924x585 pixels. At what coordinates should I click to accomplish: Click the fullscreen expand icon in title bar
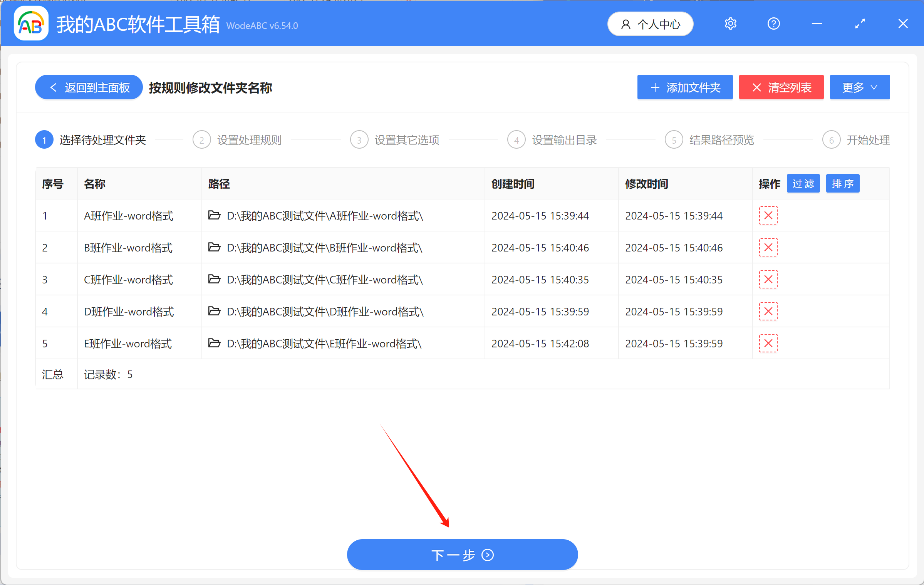pyautogui.click(x=860, y=23)
